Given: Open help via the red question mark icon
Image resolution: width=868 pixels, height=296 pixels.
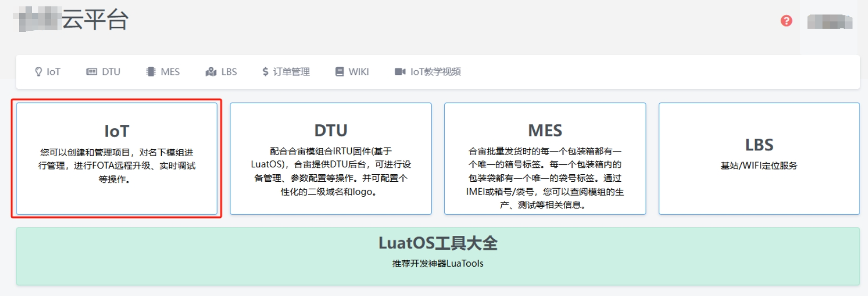Looking at the screenshot, I should point(786,21).
